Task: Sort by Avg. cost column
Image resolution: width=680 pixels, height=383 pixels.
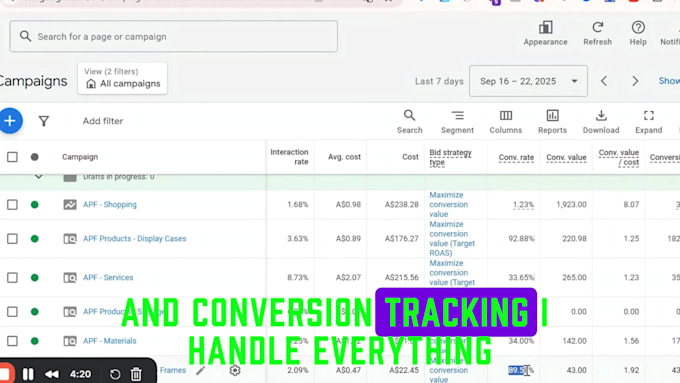Action: (344, 157)
